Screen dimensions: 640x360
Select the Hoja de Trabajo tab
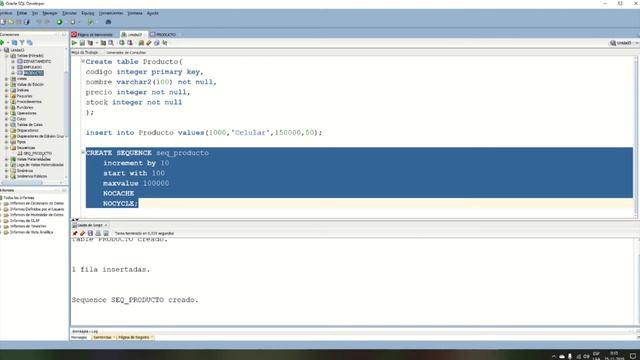[85, 53]
